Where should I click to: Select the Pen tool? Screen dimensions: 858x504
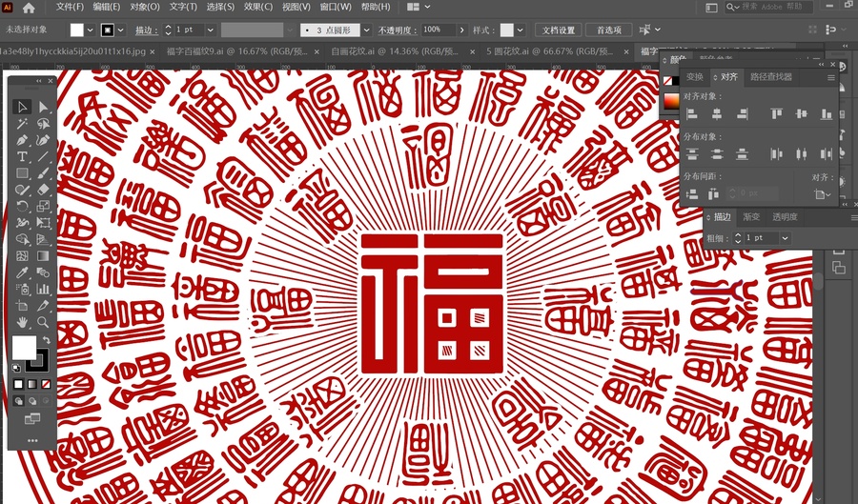coord(22,140)
